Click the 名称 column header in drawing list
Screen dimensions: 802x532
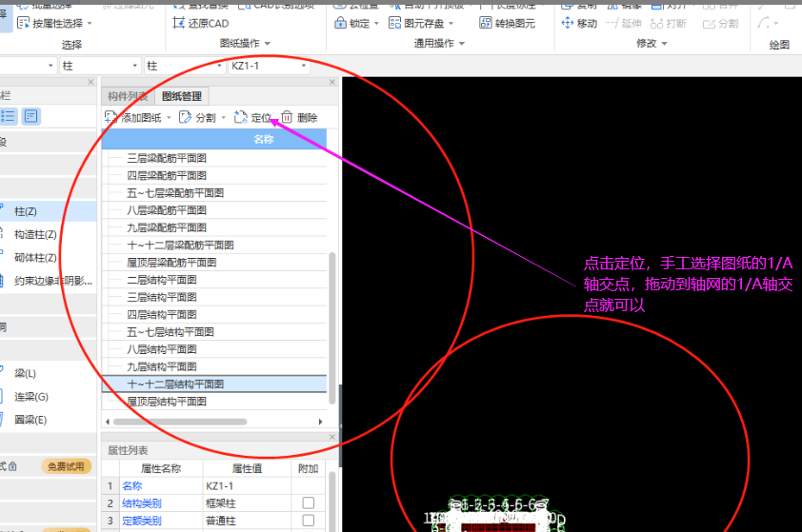(213, 139)
